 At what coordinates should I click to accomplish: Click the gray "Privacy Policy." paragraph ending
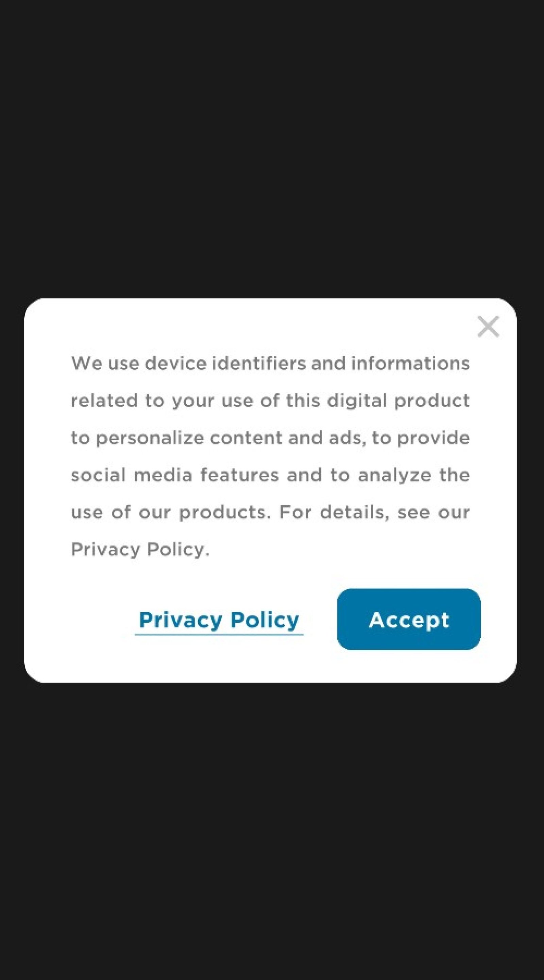click(x=140, y=550)
